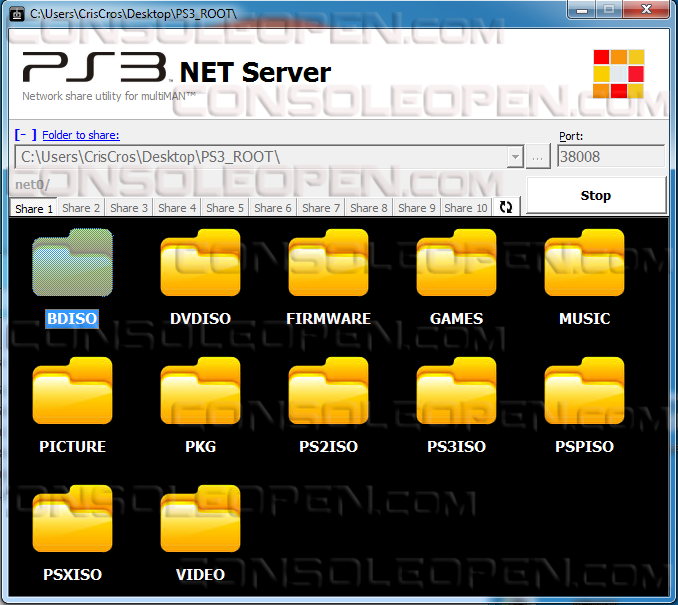Select the PS3ISO folder
The height and width of the screenshot is (605, 678).
pyautogui.click(x=456, y=391)
